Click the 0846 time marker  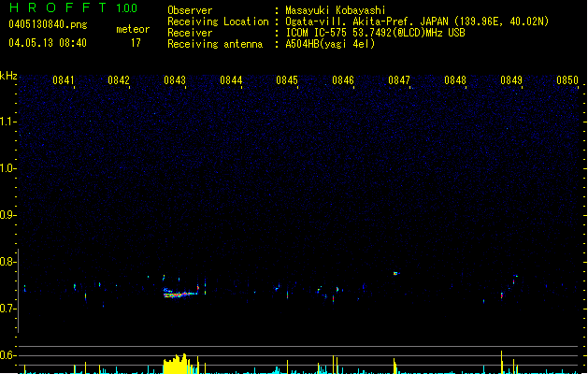coord(343,80)
